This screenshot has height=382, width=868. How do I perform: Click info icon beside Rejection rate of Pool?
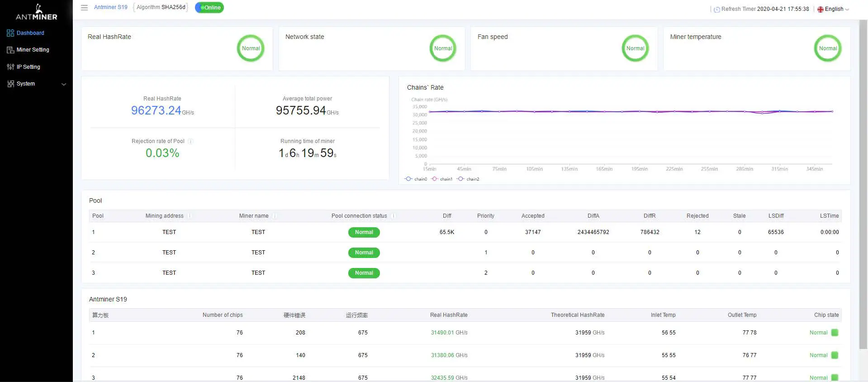190,141
